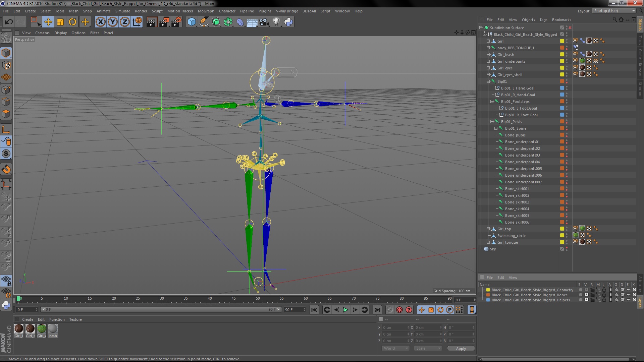Expand Bip01_Spine tree node

(x=496, y=128)
